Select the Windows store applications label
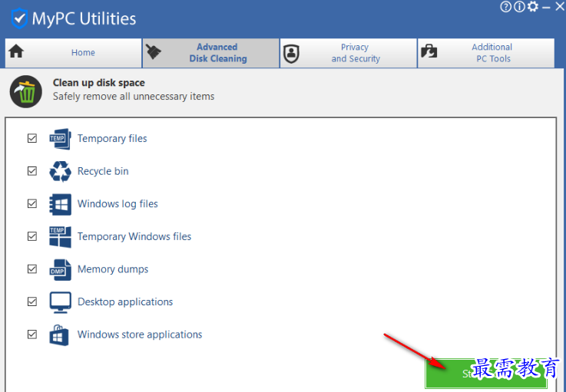 (140, 334)
